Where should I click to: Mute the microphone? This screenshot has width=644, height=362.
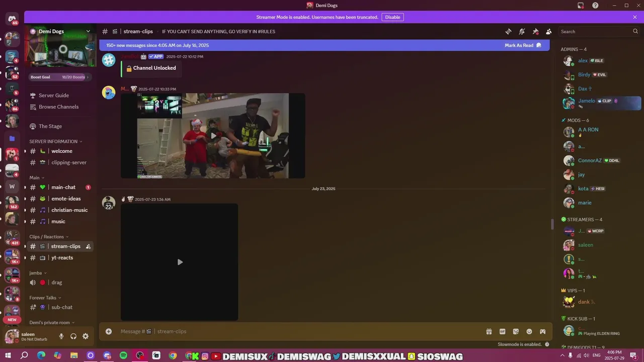pyautogui.click(x=61, y=336)
